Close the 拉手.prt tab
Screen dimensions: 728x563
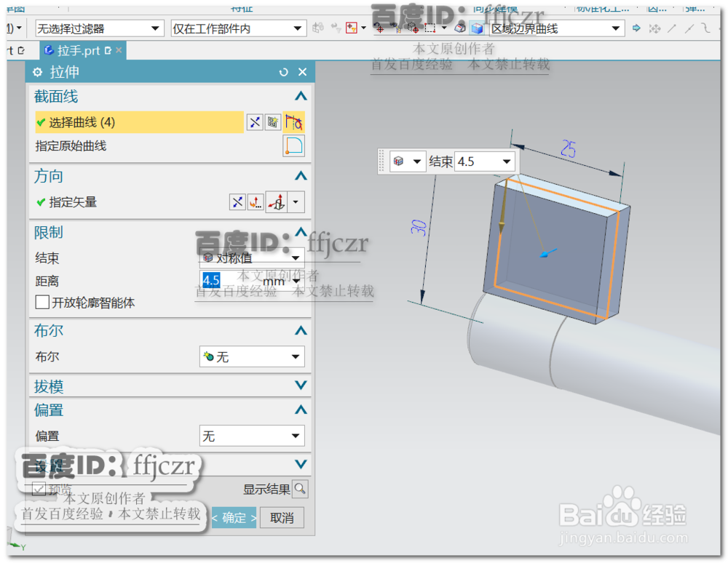click(x=119, y=50)
